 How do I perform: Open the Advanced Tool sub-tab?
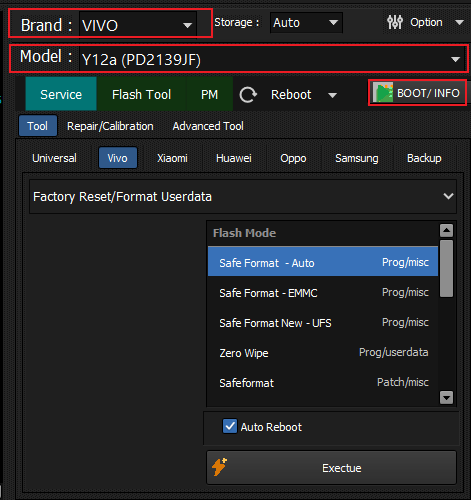click(x=208, y=126)
